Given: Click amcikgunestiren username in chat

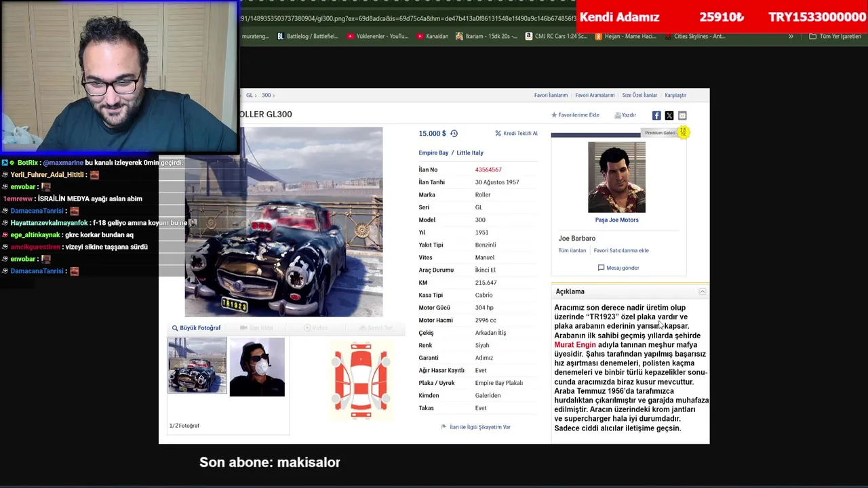Looking at the screenshot, I should point(35,247).
